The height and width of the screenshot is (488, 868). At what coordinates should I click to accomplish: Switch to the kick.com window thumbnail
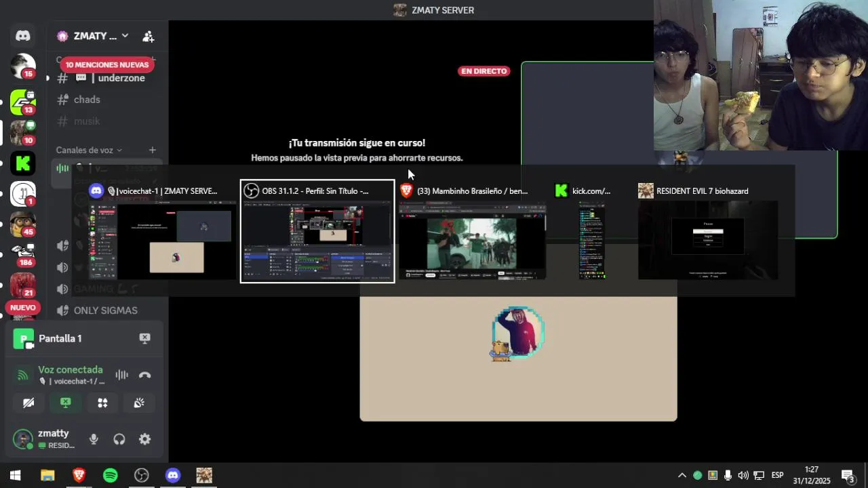(x=592, y=231)
